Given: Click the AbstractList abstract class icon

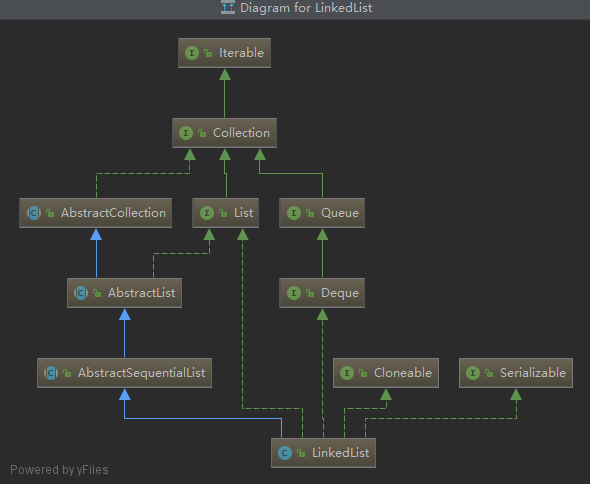Looking at the screenshot, I should 81,293.
